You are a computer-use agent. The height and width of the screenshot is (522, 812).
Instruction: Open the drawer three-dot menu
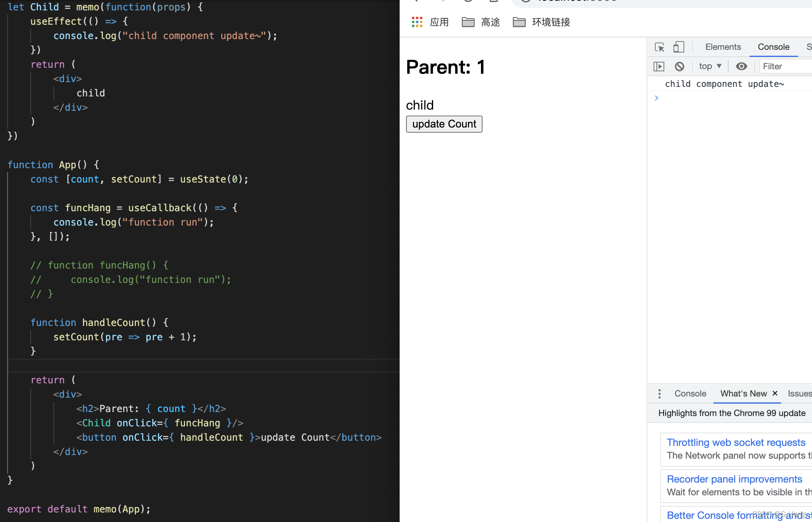coord(660,394)
